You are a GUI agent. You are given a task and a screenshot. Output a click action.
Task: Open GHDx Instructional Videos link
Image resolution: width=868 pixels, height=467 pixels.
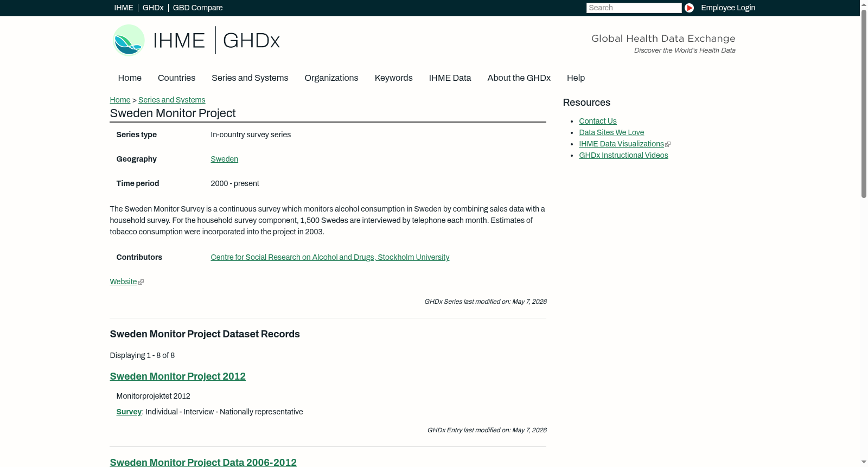coord(623,156)
